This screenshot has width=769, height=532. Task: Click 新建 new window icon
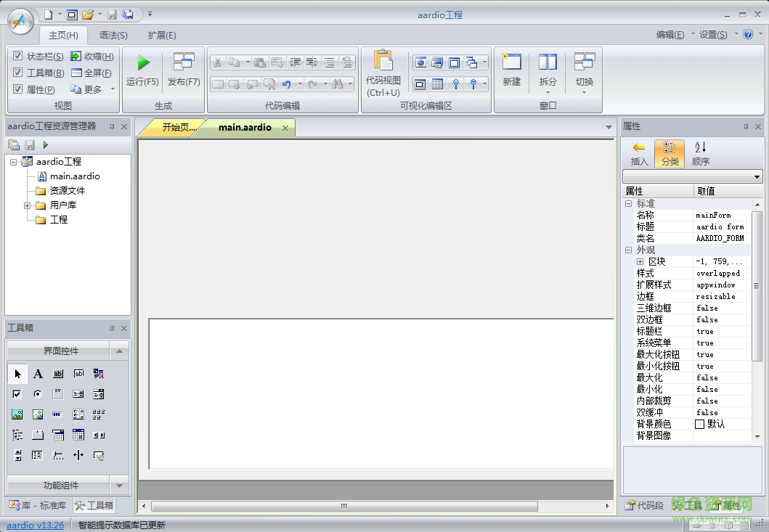[511, 62]
